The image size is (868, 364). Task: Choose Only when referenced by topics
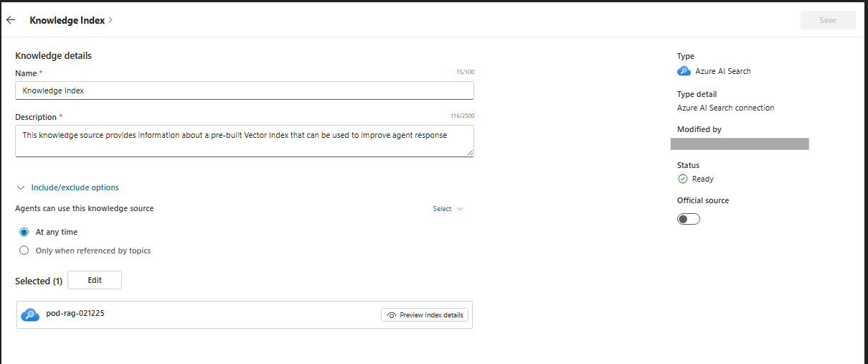tap(24, 251)
